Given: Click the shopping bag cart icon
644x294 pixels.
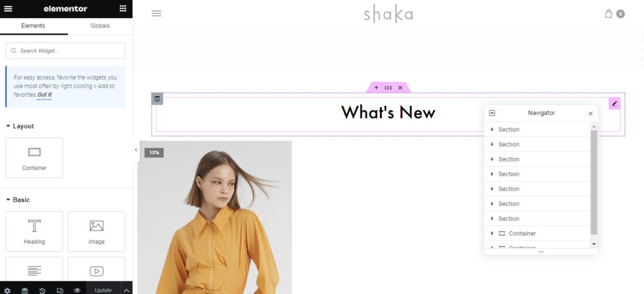Looking at the screenshot, I should coord(609,14).
